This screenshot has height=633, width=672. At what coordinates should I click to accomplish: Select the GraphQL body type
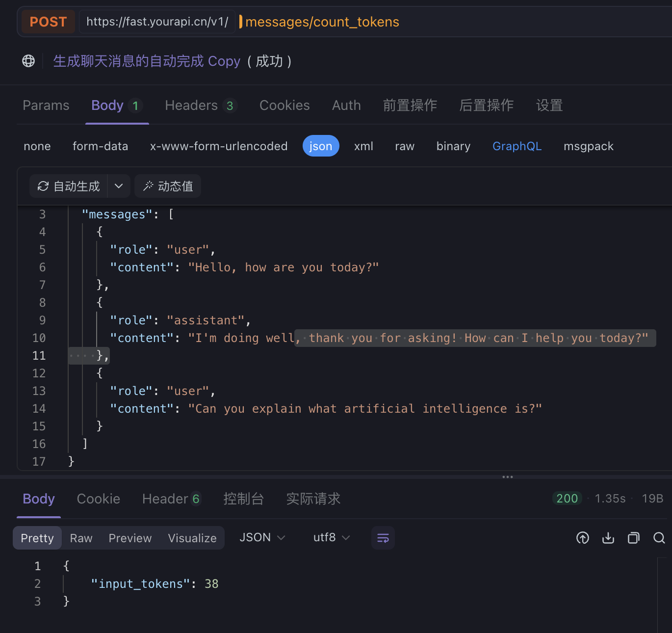[x=517, y=146]
